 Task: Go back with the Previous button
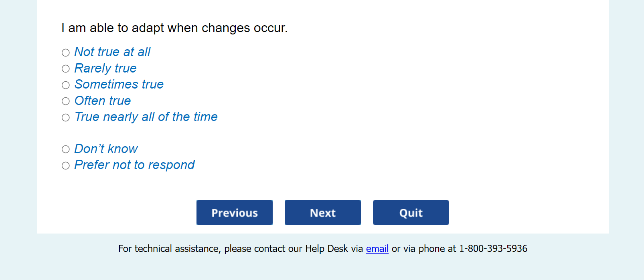point(235,213)
